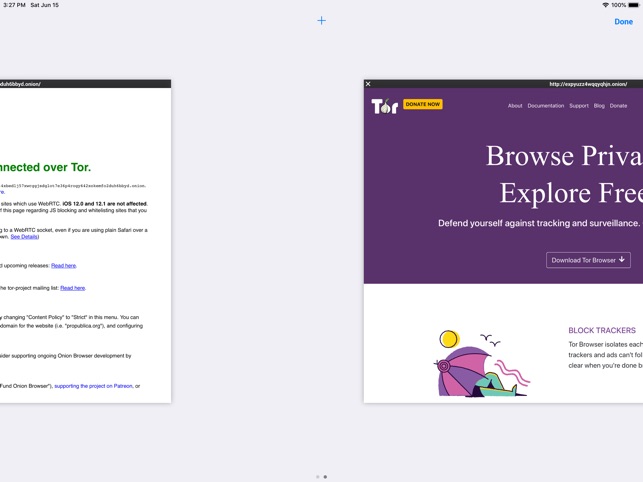Viewport: 643px width, 482px height.
Task: Click the beach umbrella illustration
Action: (482, 364)
